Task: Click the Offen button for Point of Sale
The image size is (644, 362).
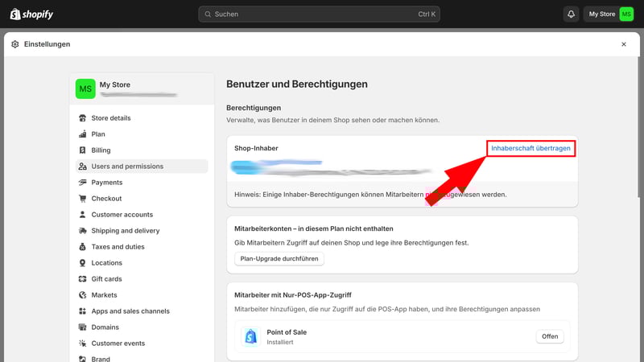Action: (x=550, y=336)
